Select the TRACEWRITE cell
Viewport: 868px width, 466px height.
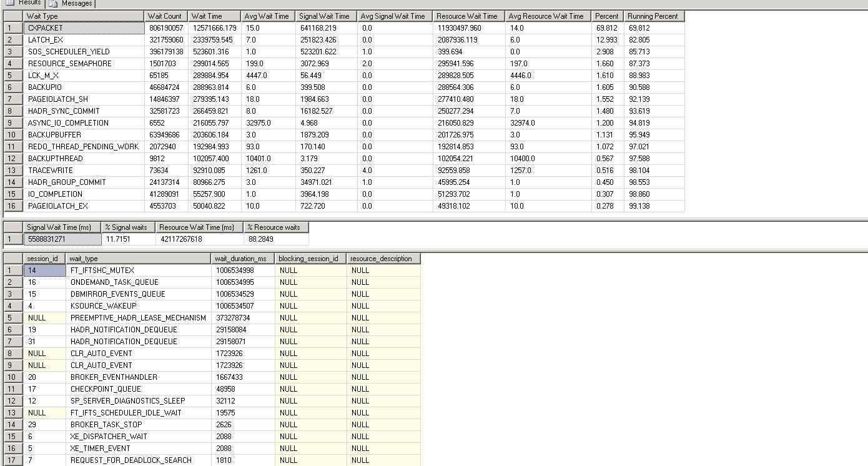coord(84,171)
